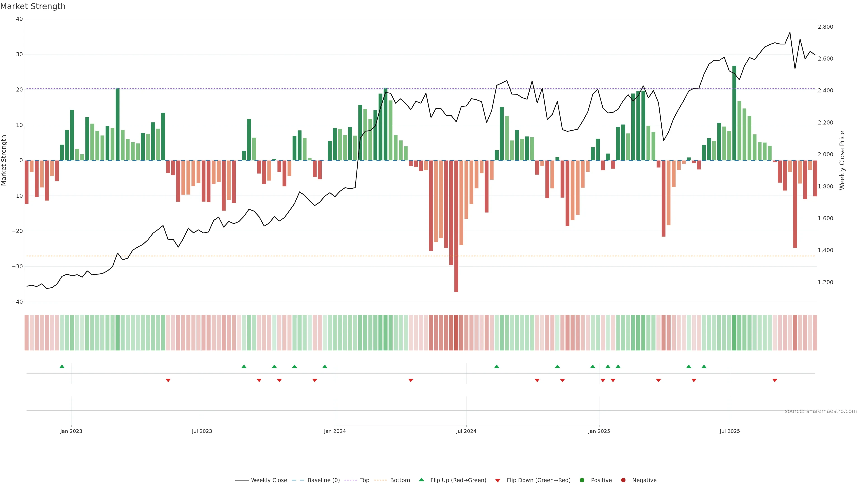The image size is (868, 488).
Task: Click the green Flip Up triangle legend icon
Action: click(421, 480)
